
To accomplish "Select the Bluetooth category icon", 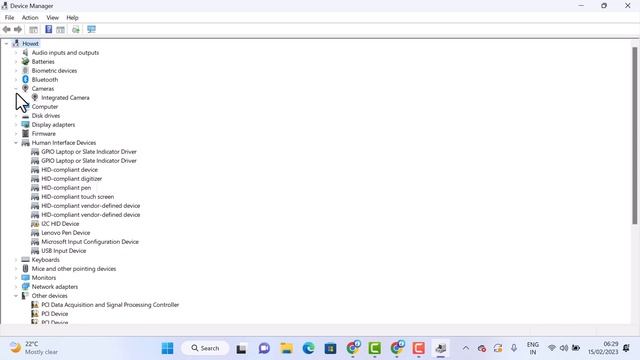I will 25,80.
